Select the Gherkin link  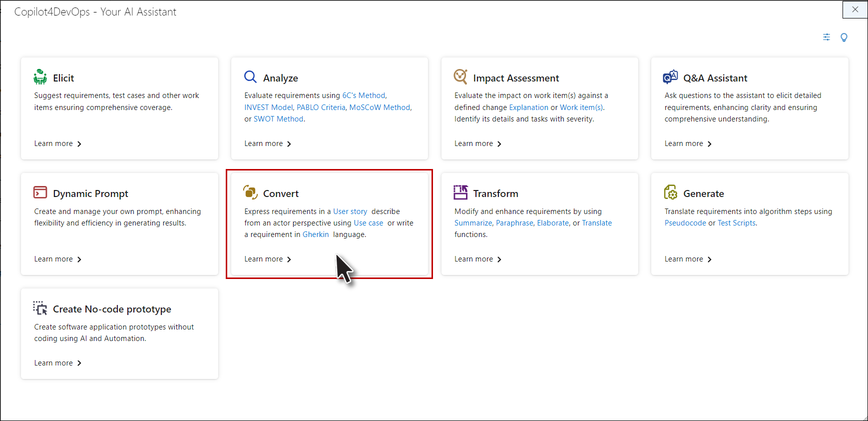coord(316,234)
